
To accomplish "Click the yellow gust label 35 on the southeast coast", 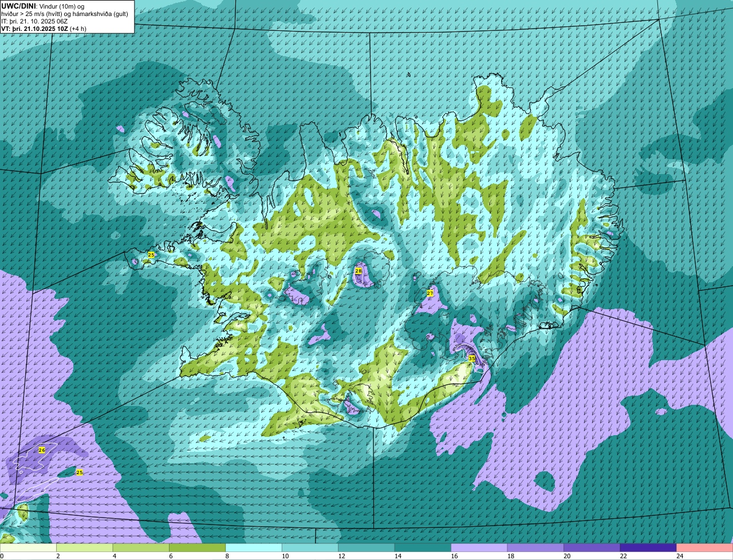I will 472,358.
